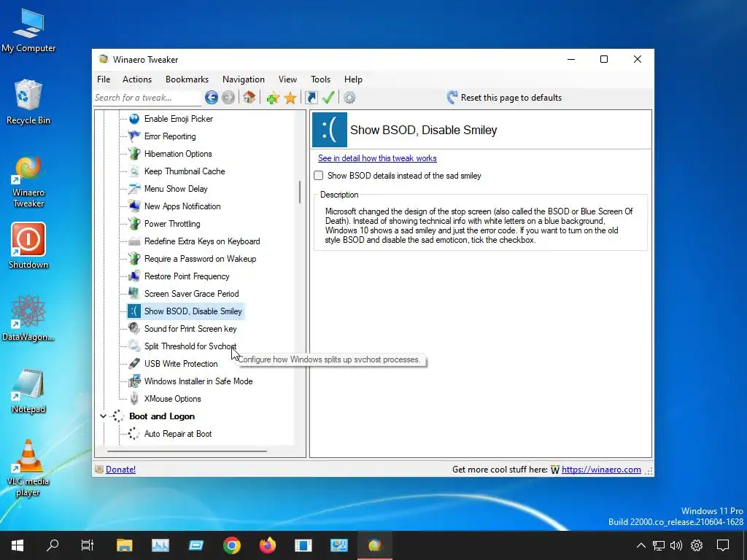Select the Redefine Extra Keys on Keyboard text
The image size is (747, 560).
[x=202, y=241]
